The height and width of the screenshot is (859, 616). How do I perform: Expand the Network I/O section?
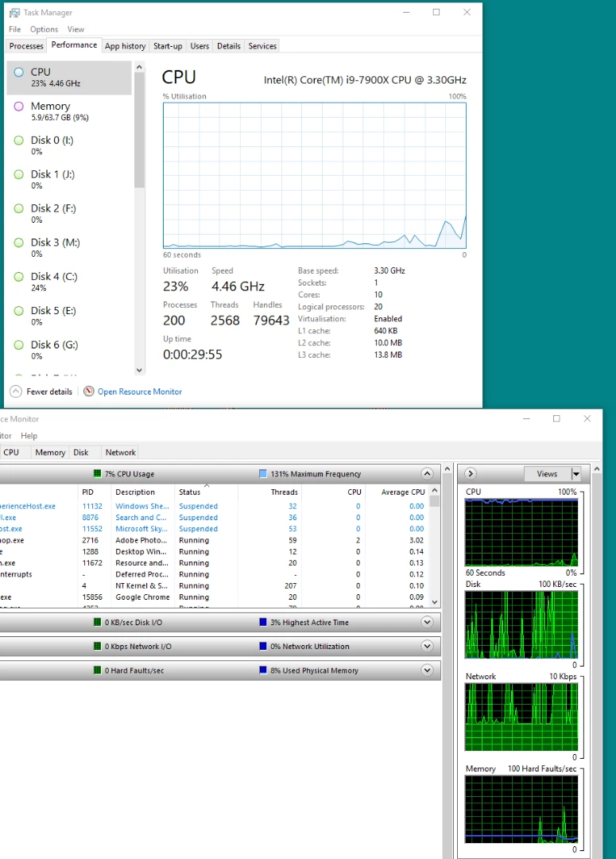(x=427, y=647)
